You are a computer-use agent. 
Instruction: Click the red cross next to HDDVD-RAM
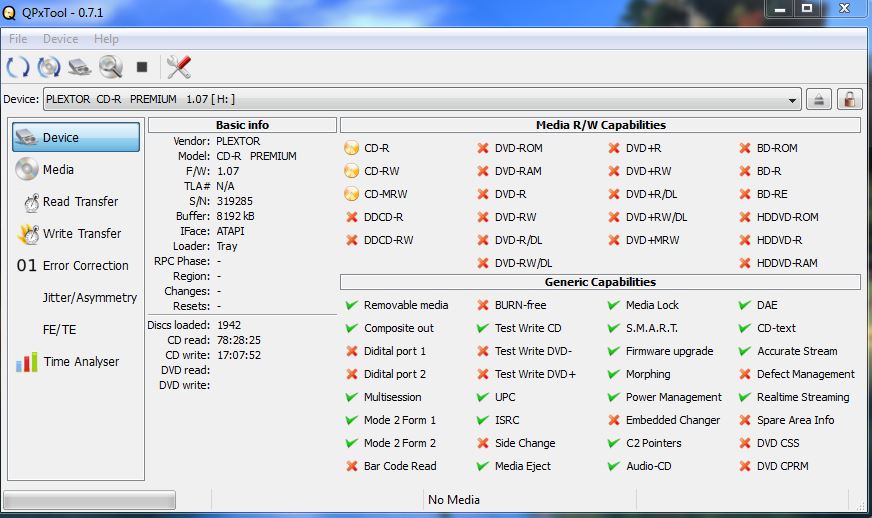(x=745, y=263)
